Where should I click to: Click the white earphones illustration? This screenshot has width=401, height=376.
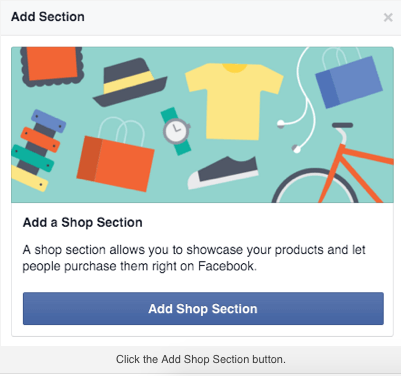[x=298, y=100]
